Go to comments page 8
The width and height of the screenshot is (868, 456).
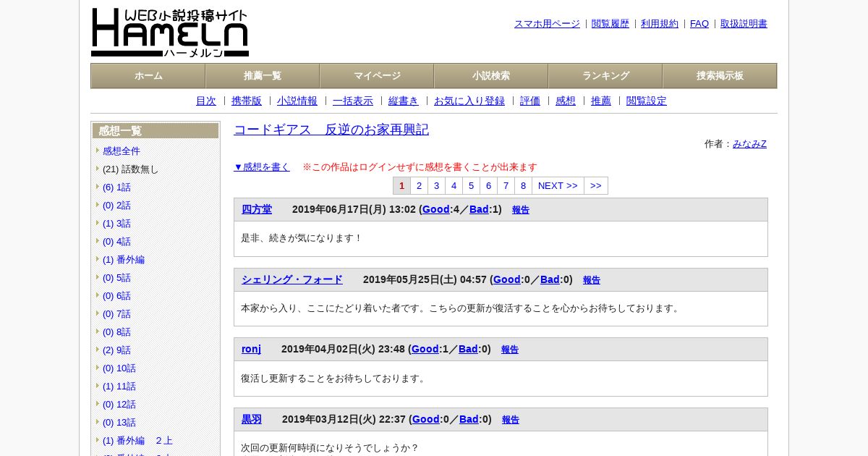coord(523,186)
